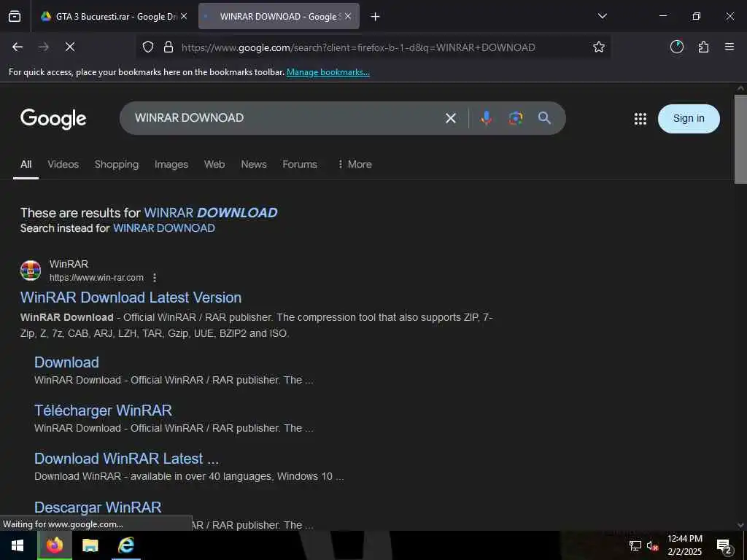Submit search with magnifier icon
This screenshot has width=747, height=560.
point(544,118)
